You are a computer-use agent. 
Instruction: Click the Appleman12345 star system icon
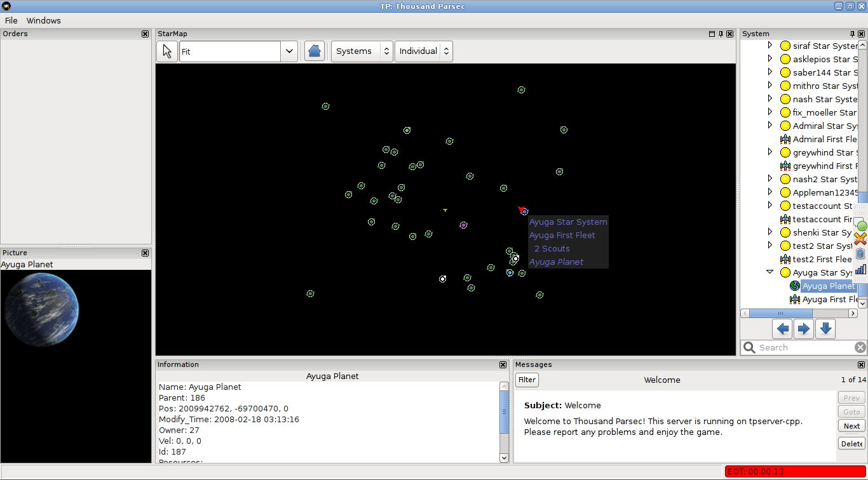coord(785,192)
